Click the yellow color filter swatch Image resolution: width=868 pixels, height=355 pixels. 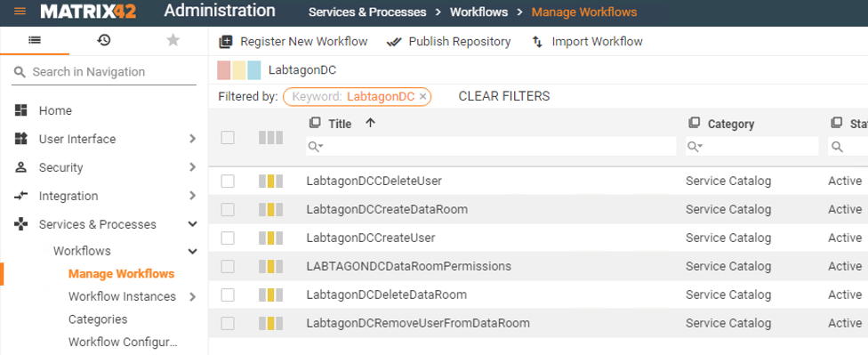point(239,70)
